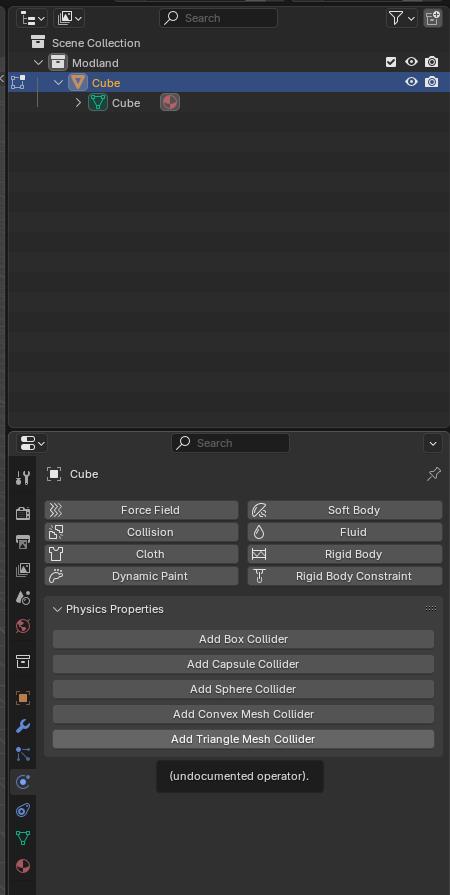Open the Render properties tab
Viewport: 450px width, 895px height.
point(23,513)
